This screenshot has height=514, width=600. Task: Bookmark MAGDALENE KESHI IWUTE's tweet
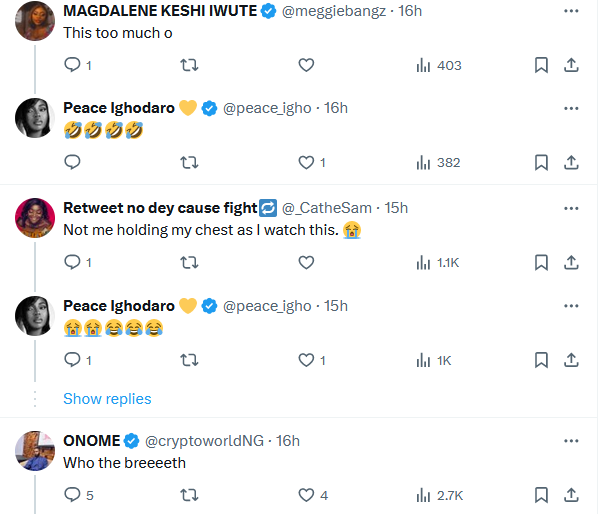tap(541, 65)
